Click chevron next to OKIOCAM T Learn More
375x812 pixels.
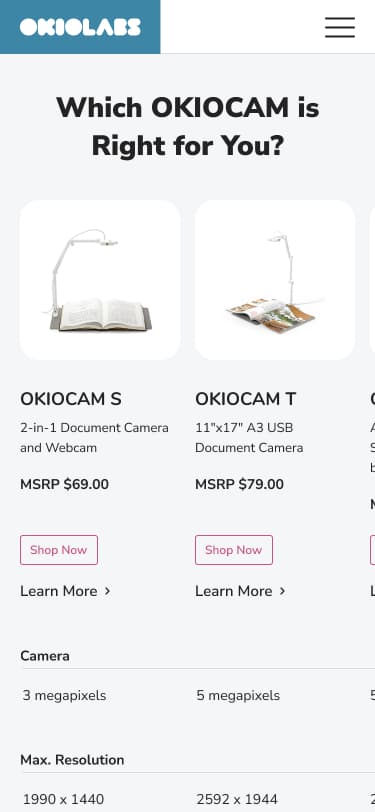[282, 591]
